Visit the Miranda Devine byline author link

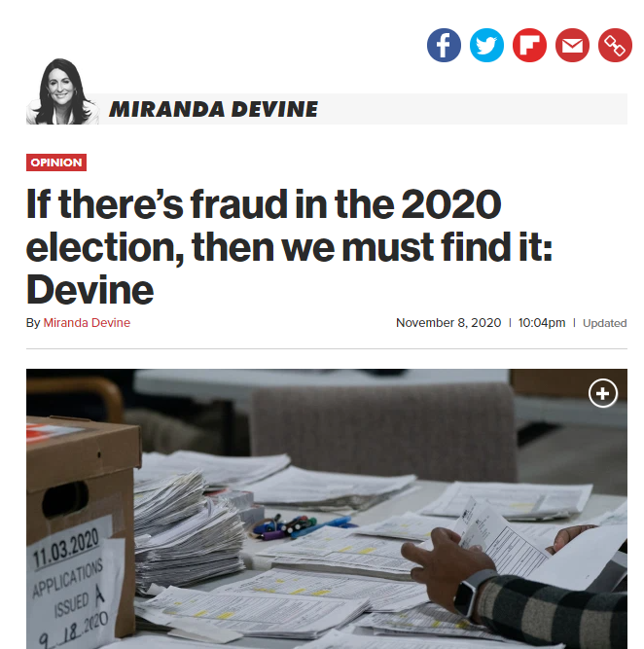pyautogui.click(x=87, y=323)
